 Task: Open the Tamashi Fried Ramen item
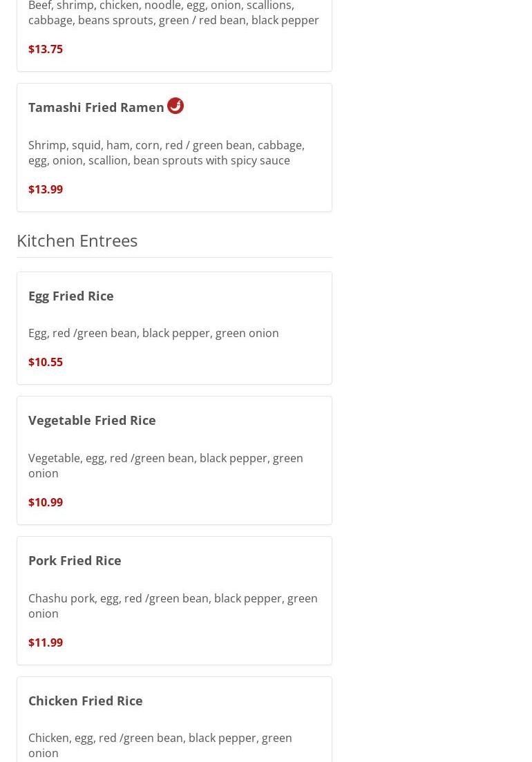[x=96, y=107]
